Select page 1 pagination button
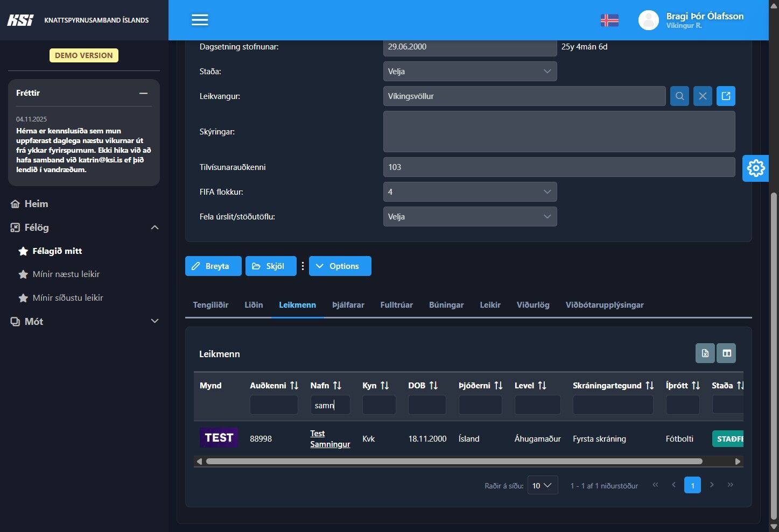 [x=692, y=485]
